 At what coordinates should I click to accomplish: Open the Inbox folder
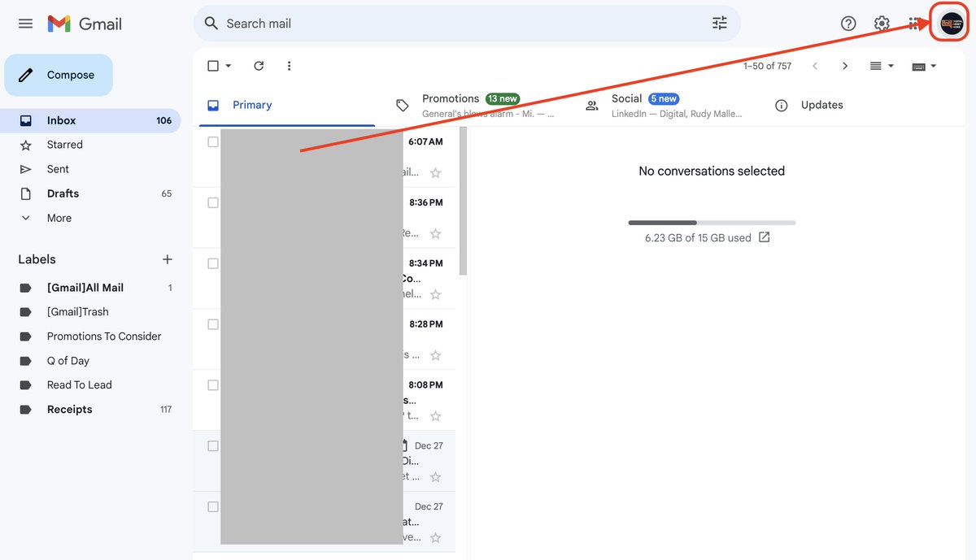tap(91, 120)
